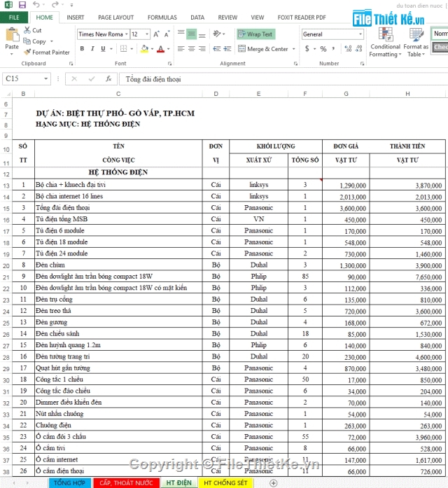Increase font size with larger A icon
The image size is (448, 488).
(157, 34)
